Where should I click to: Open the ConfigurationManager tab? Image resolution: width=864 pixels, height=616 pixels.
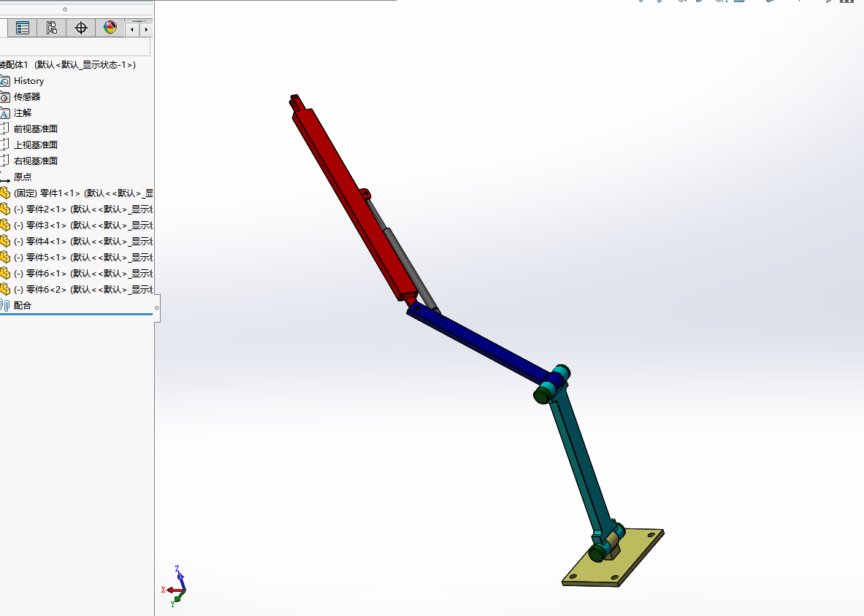[x=52, y=28]
